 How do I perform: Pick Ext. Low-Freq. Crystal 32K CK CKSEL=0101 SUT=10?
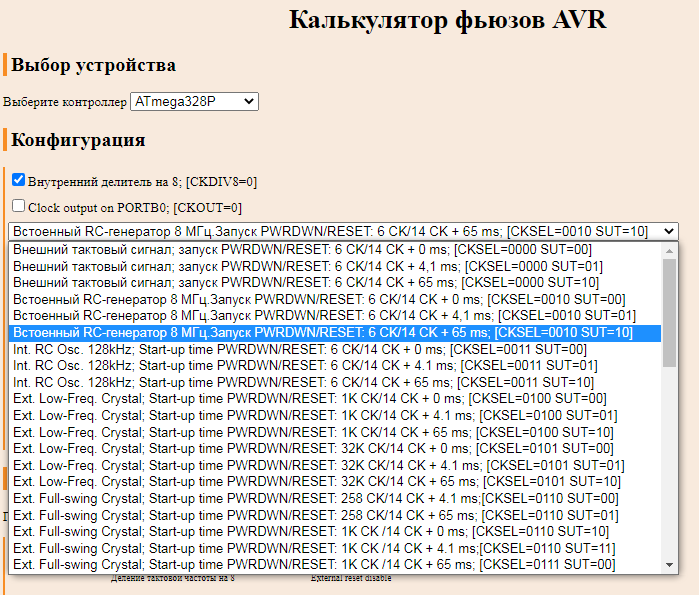pos(335,481)
